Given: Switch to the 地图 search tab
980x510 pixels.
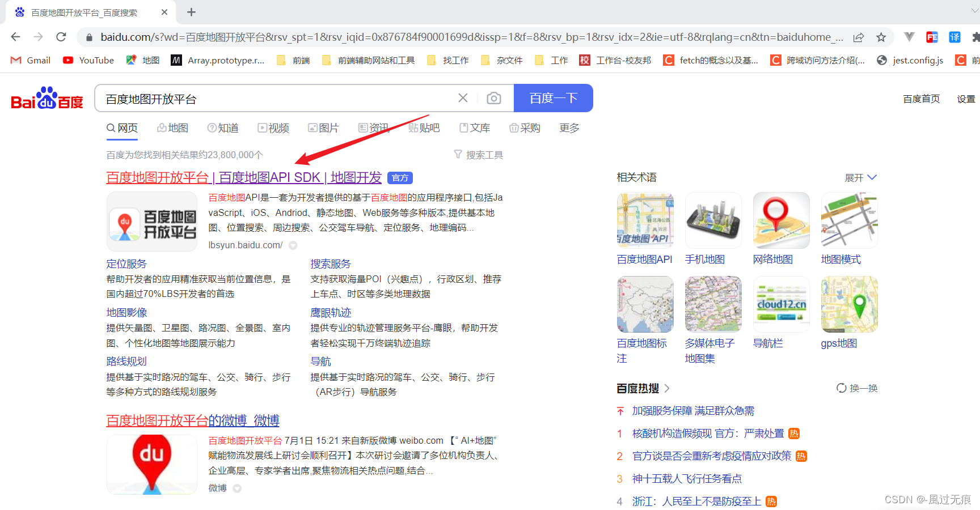Looking at the screenshot, I should pos(172,128).
